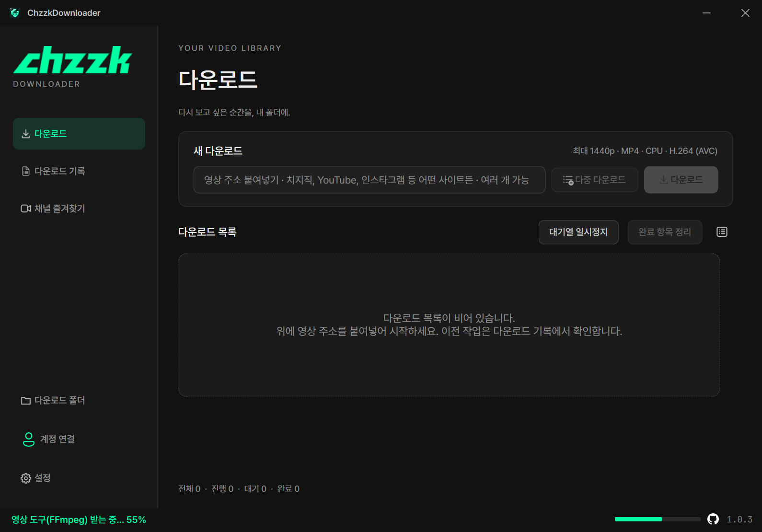Image resolution: width=762 pixels, height=532 pixels.
Task: Toggle the list view icon near 완료 항목 정리
Action: 722,232
